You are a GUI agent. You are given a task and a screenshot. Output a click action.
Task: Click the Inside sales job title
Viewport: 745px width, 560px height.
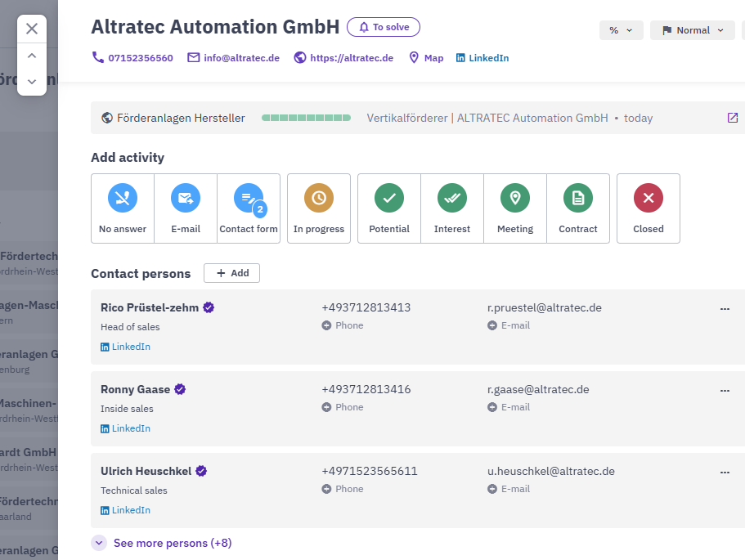pyautogui.click(x=127, y=409)
